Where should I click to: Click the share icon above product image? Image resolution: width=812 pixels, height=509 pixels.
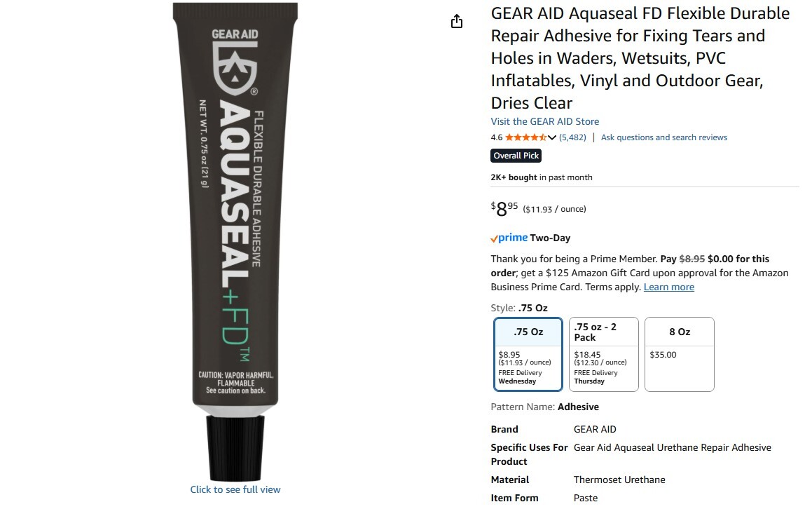pos(456,21)
